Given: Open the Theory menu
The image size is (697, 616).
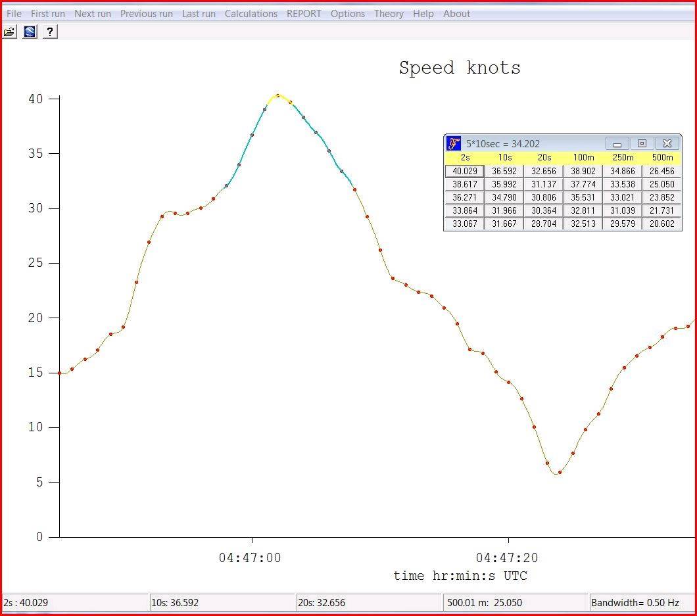Looking at the screenshot, I should 389,13.
